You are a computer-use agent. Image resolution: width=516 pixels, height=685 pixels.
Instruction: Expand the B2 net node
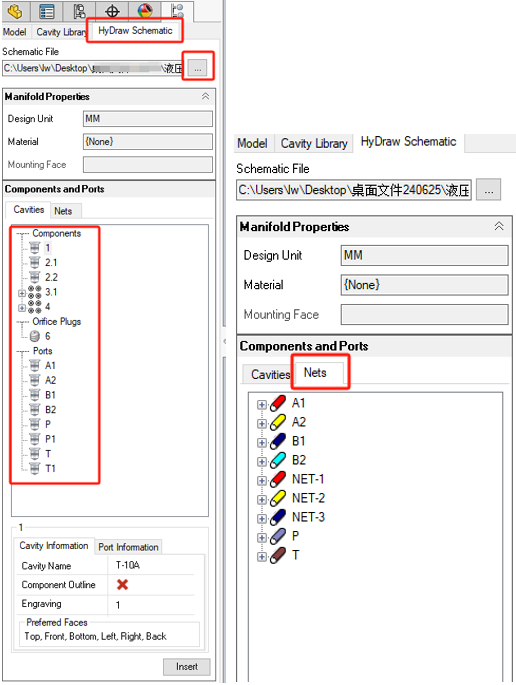pyautogui.click(x=262, y=462)
